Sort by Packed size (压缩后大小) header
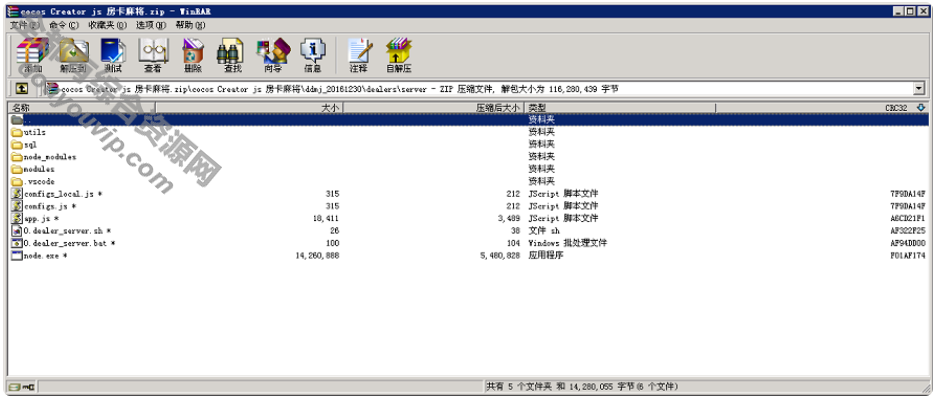 point(434,108)
